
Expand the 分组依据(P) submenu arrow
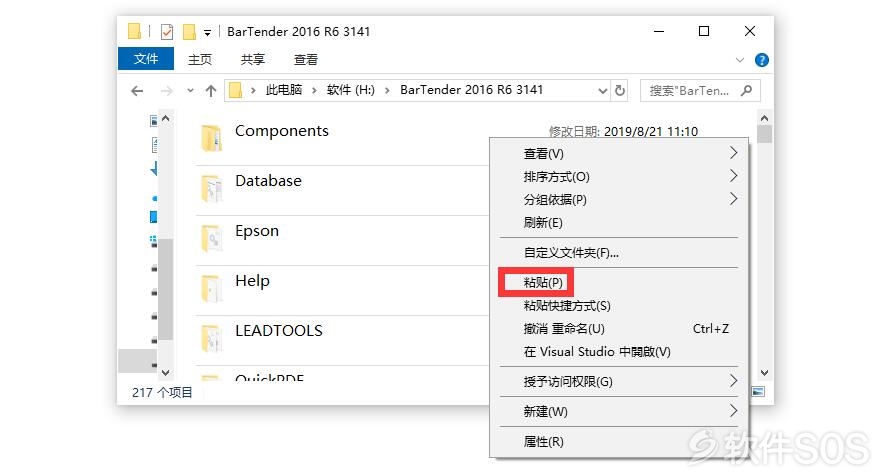pos(733,199)
